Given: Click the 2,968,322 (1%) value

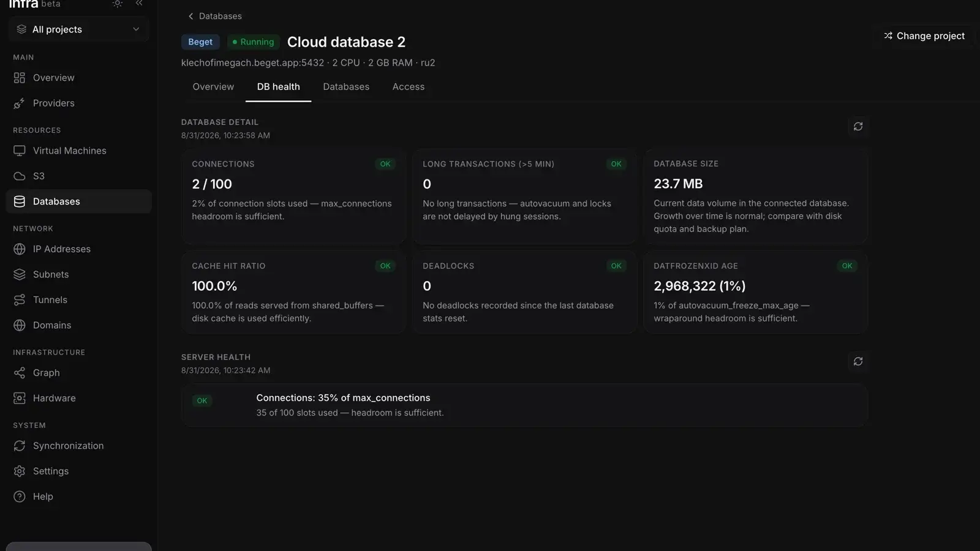Looking at the screenshot, I should coord(699,286).
